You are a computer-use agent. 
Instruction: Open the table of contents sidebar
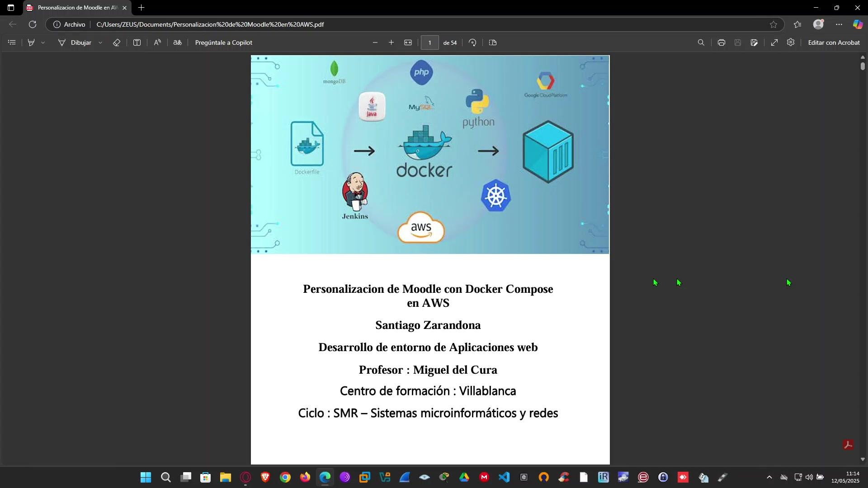tap(12, 42)
